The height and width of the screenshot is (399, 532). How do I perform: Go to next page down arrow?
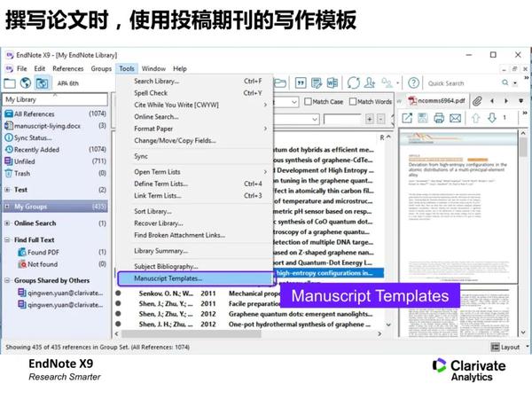492,118
